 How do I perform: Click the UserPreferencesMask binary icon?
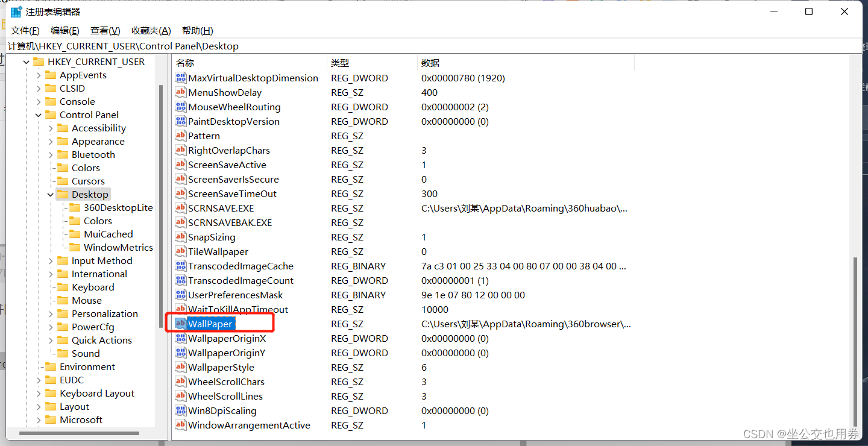point(180,295)
